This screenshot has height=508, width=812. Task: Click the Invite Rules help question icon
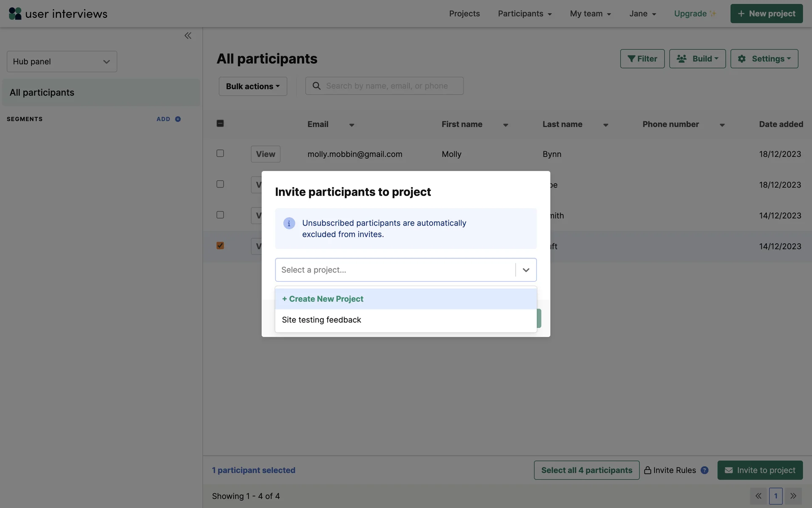(704, 470)
